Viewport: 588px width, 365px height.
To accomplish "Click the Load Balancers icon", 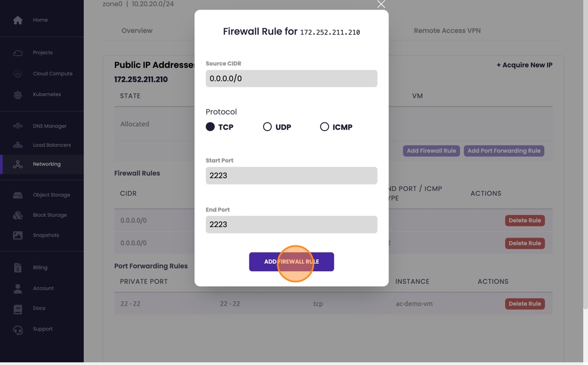I will (x=18, y=145).
